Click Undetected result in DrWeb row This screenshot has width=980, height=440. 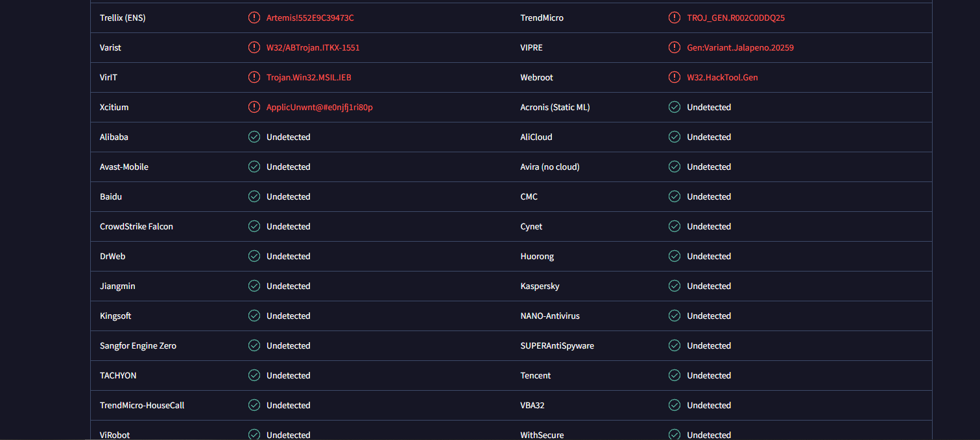point(289,257)
